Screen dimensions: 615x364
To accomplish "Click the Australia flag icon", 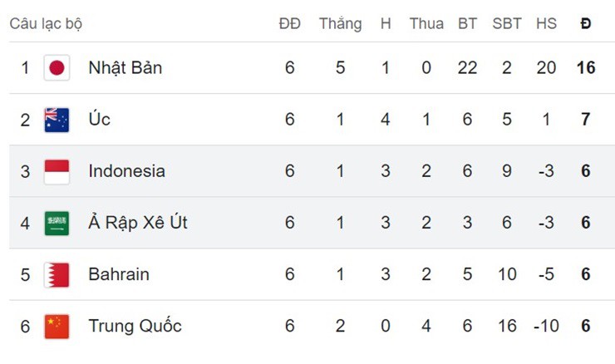I will coord(57,120).
